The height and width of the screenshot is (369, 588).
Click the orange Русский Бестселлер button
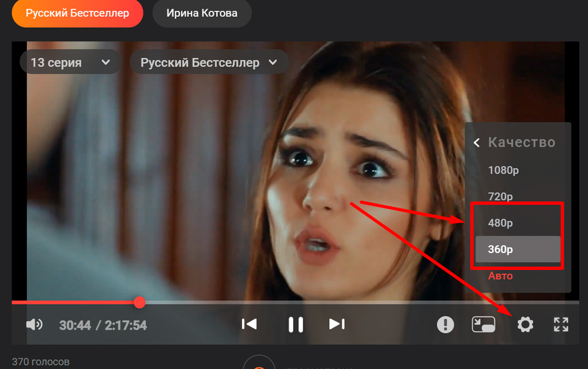(x=77, y=13)
